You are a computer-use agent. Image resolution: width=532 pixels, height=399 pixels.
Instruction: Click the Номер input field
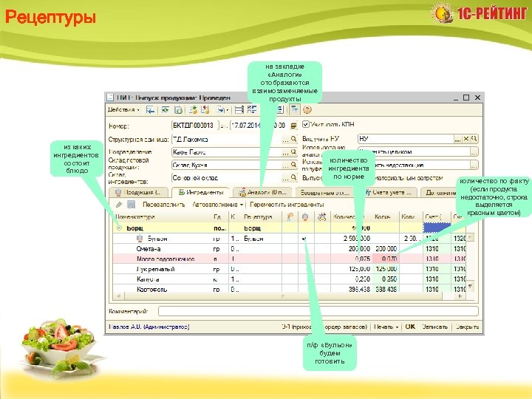pyautogui.click(x=195, y=126)
